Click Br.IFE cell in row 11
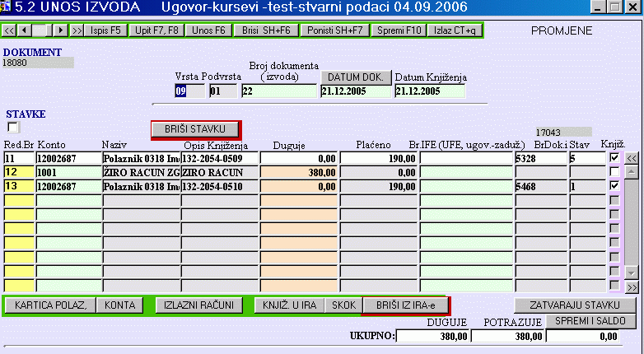 click(x=466, y=159)
